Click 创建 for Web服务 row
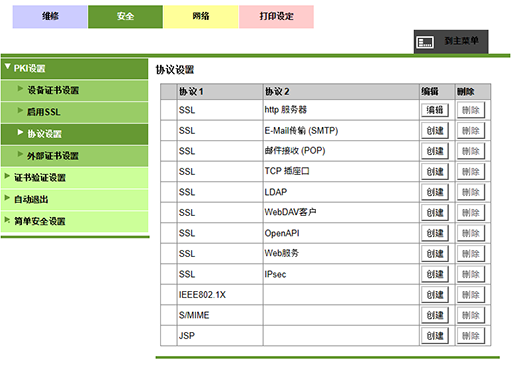The image size is (517, 366). tap(435, 254)
